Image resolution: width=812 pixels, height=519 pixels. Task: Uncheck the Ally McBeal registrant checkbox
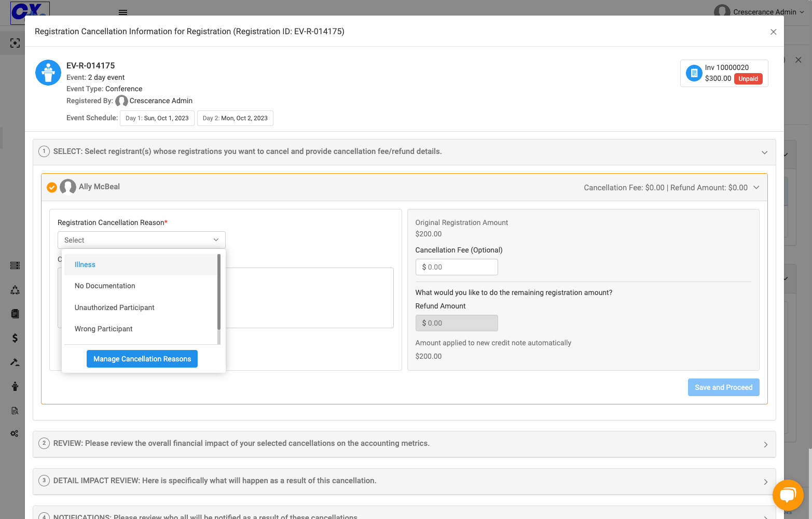coord(52,187)
